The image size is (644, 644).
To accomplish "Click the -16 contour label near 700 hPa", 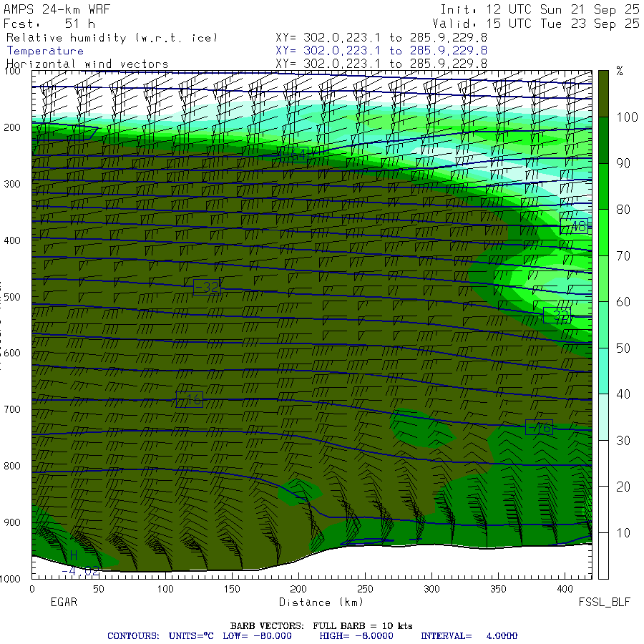I will click(190, 399).
